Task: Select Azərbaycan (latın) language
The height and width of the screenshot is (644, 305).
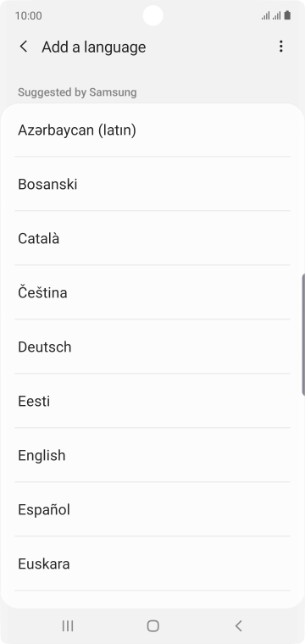Action: tap(152, 130)
